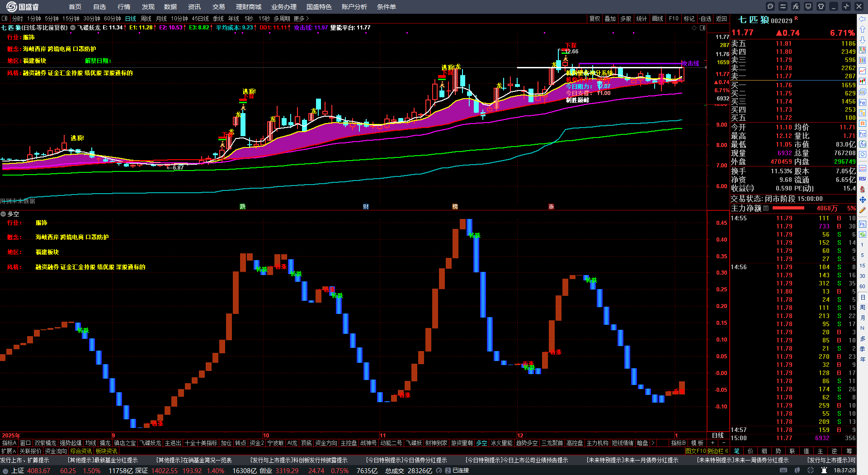The image size is (868, 475).
Task: Click the blue up arrow sidebar icon
Action: pyautogui.click(x=863, y=29)
